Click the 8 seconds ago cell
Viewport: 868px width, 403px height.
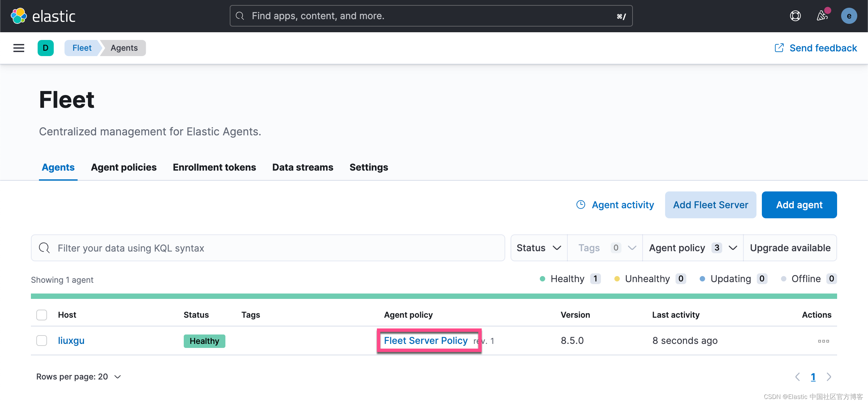(x=684, y=340)
